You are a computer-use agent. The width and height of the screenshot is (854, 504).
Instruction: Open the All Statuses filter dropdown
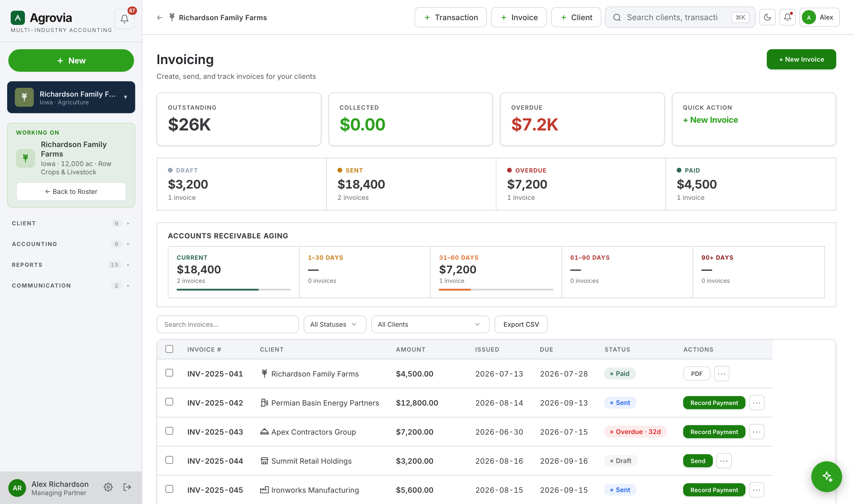click(334, 324)
